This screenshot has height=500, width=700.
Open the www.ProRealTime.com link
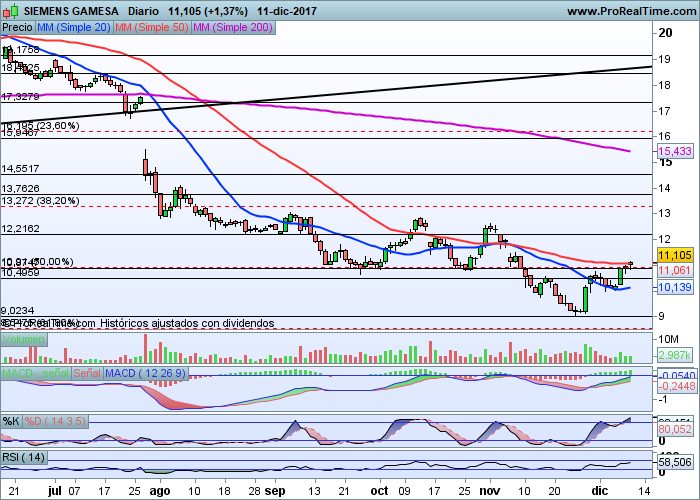[631, 9]
